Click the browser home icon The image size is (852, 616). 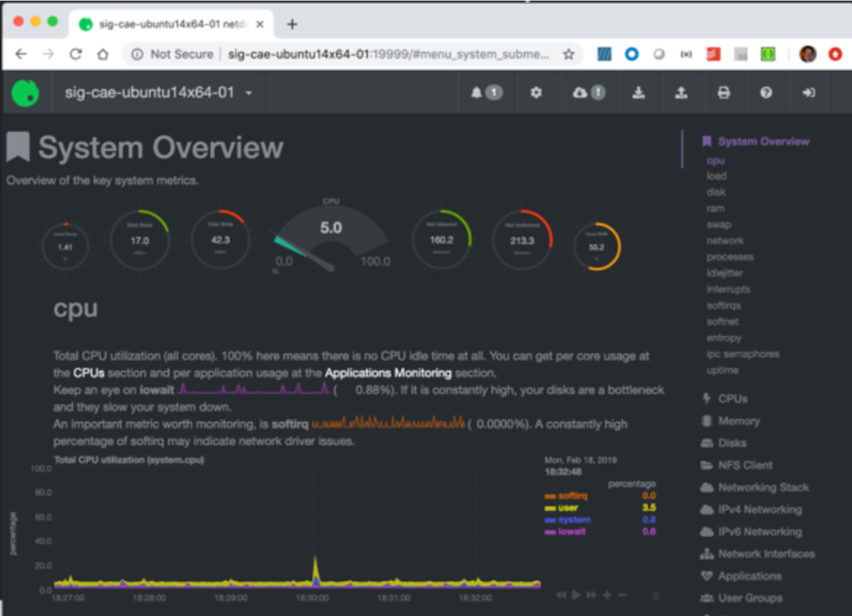tap(103, 55)
